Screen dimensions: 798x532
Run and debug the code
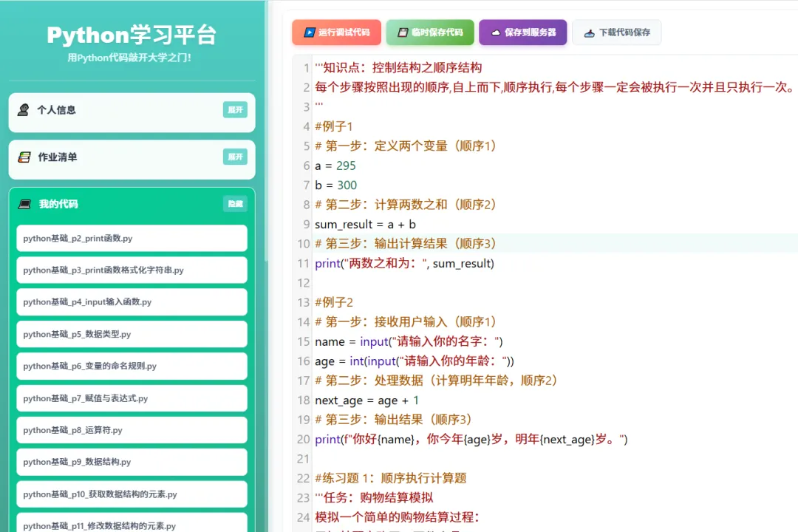pyautogui.click(x=336, y=33)
